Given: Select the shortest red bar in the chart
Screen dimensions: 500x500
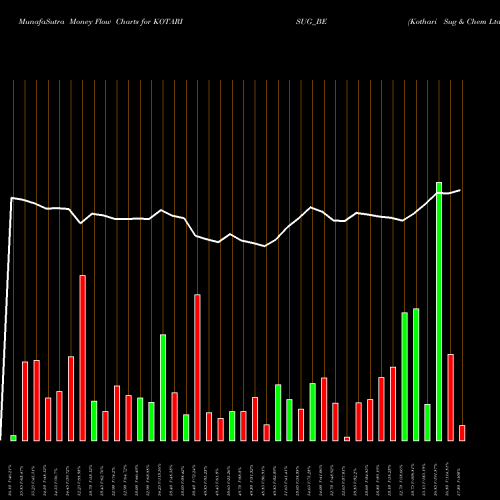Looking at the screenshot, I should 347,439.
